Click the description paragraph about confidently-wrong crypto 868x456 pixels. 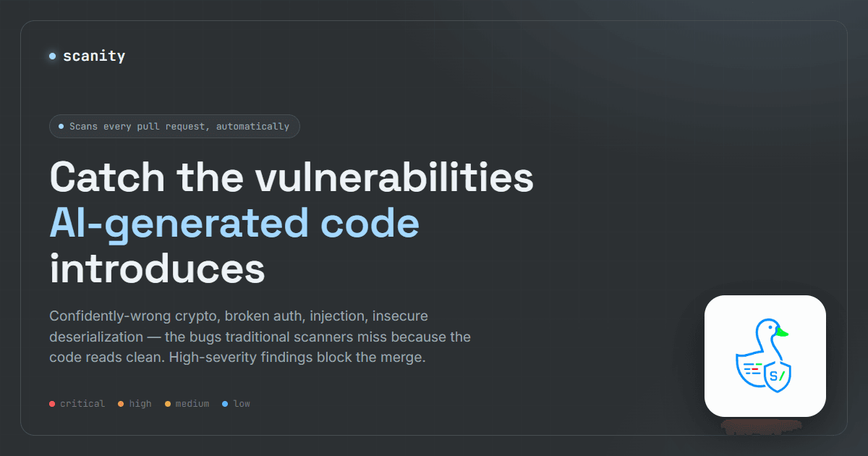coord(260,337)
